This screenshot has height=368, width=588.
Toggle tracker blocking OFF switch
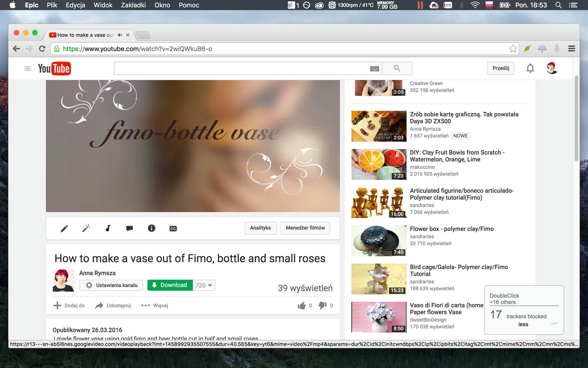click(553, 324)
